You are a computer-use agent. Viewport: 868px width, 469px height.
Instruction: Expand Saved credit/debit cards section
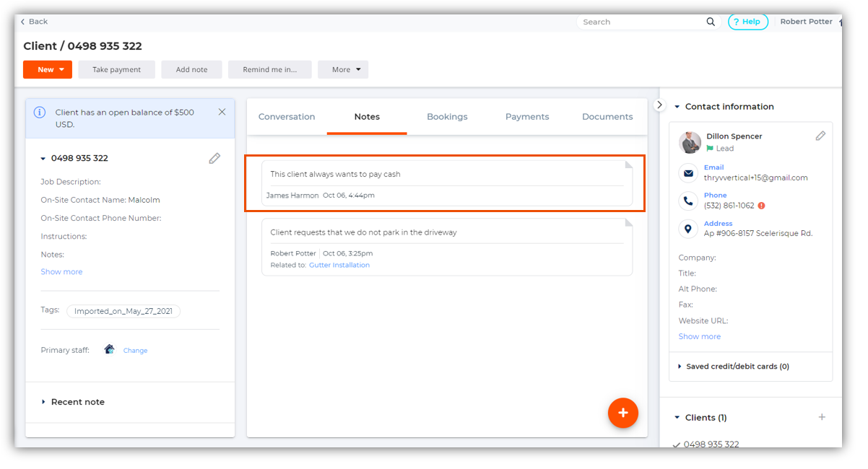[x=680, y=367]
